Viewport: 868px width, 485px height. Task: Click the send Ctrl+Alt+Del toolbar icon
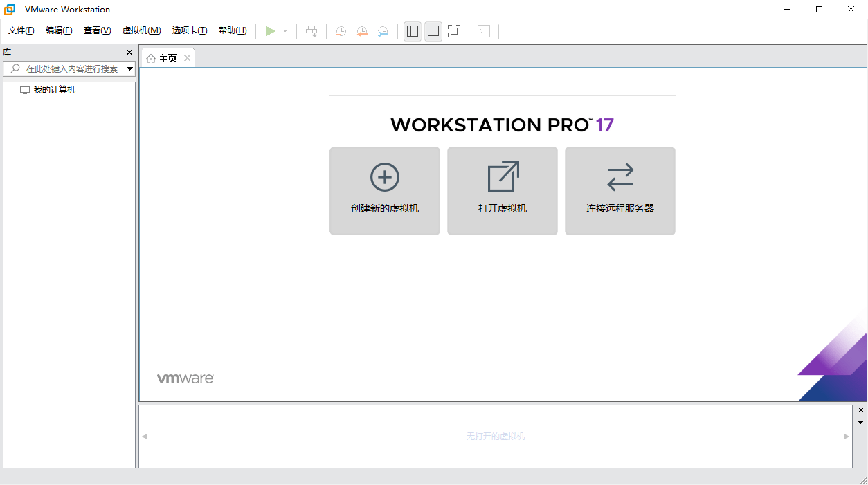(311, 31)
